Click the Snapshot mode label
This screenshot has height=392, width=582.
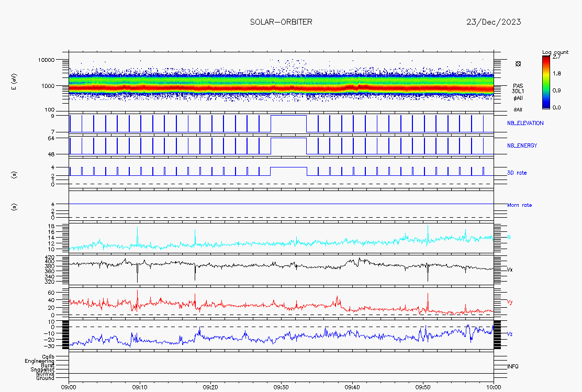coord(42,369)
